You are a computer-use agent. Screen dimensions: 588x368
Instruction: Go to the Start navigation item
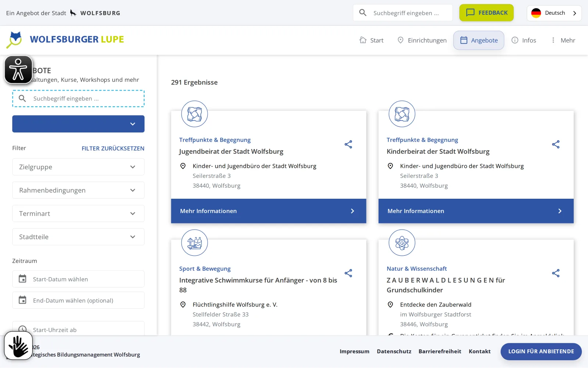click(x=372, y=40)
